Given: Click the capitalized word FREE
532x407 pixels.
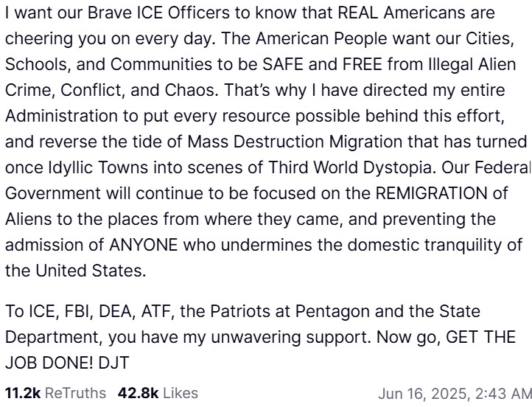Looking at the screenshot, I should (362, 64).
